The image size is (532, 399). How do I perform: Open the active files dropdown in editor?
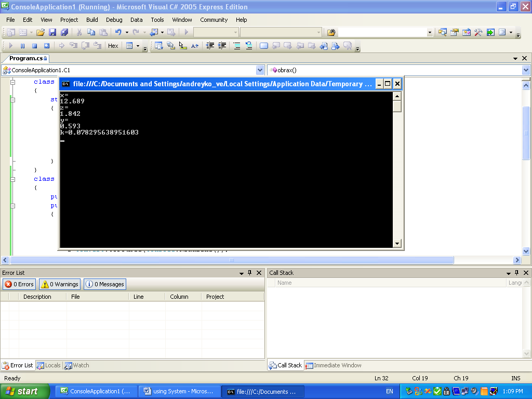point(515,58)
